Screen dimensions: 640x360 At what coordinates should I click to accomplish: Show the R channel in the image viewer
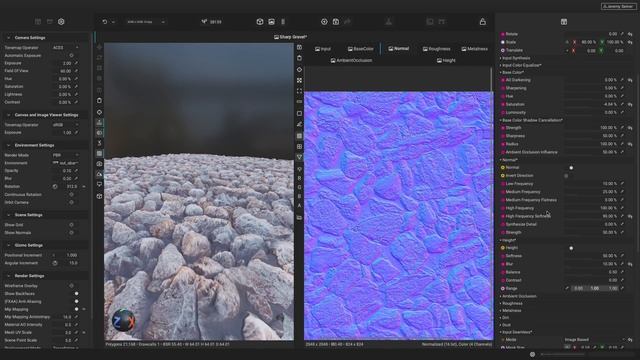click(299, 178)
